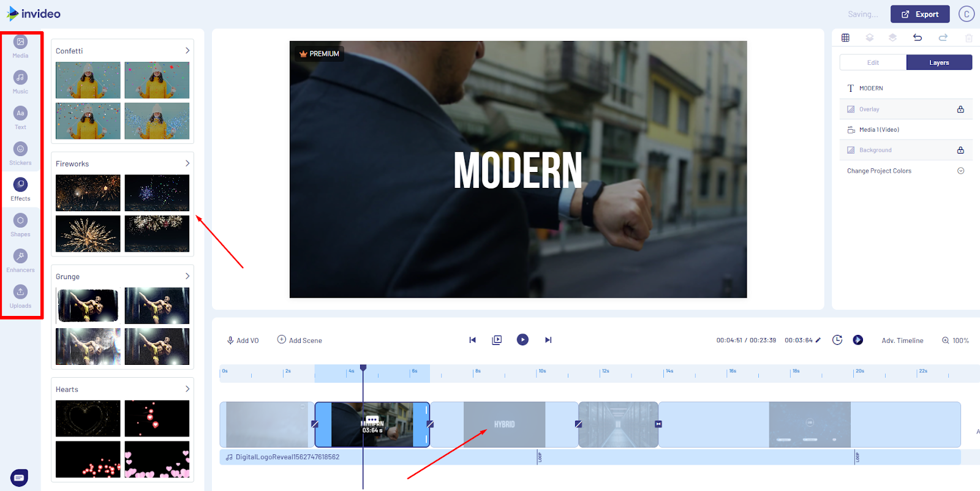The width and height of the screenshot is (980, 491).
Task: Click the undo arrow icon
Action: 918,38
